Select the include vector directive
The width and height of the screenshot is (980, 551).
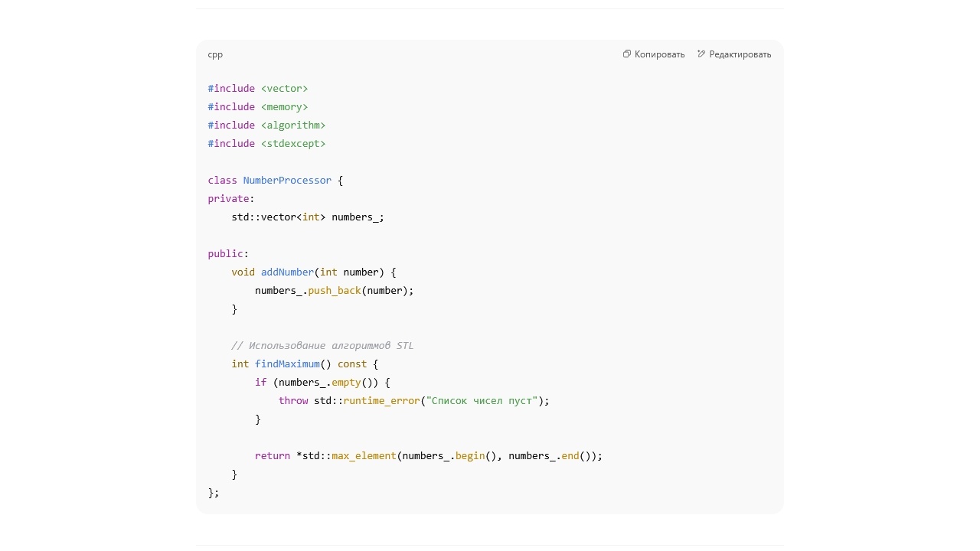258,88
